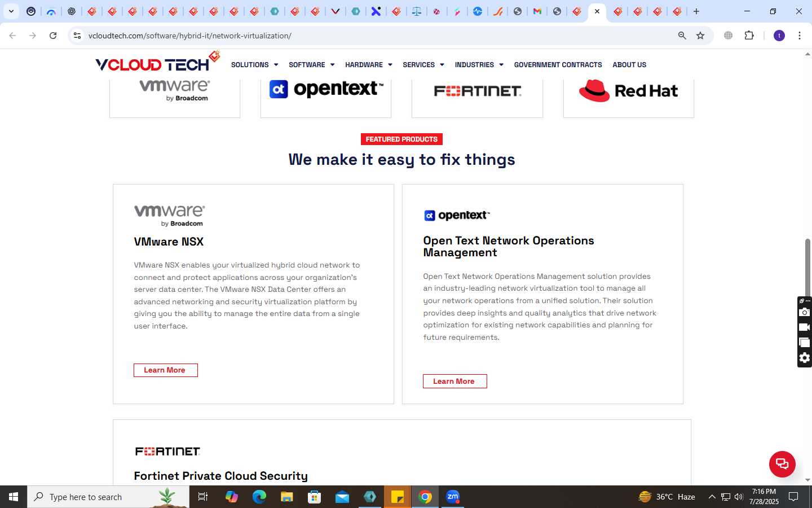Open GOVERNMENT CONTRACTS menu item
Viewport: 812px width, 508px height.
(558, 65)
